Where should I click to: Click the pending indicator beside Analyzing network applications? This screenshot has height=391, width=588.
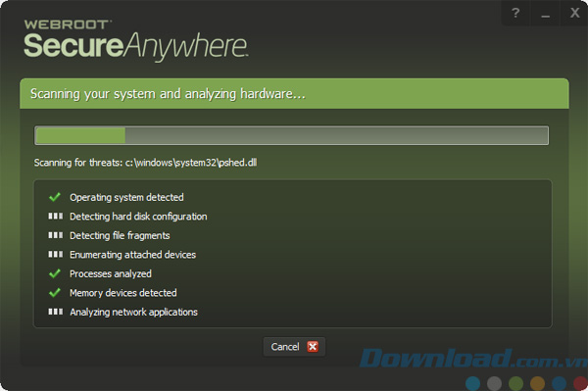point(56,312)
